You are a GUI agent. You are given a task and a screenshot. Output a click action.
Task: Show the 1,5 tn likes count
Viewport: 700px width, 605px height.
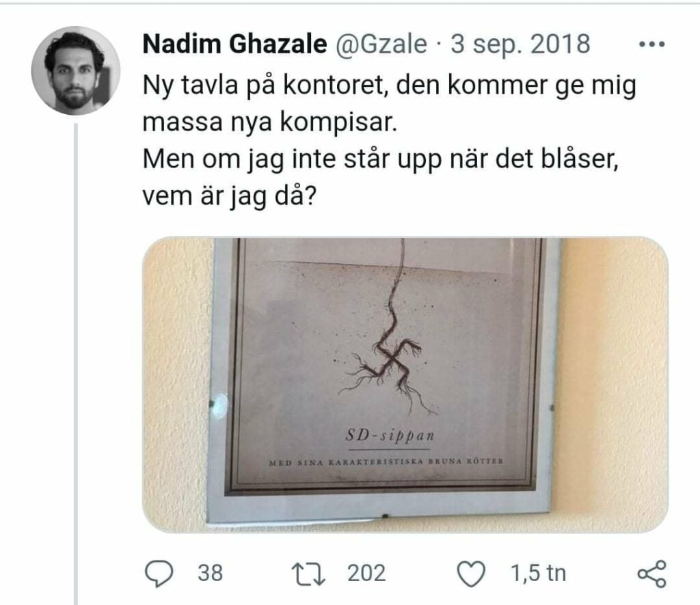point(538,574)
